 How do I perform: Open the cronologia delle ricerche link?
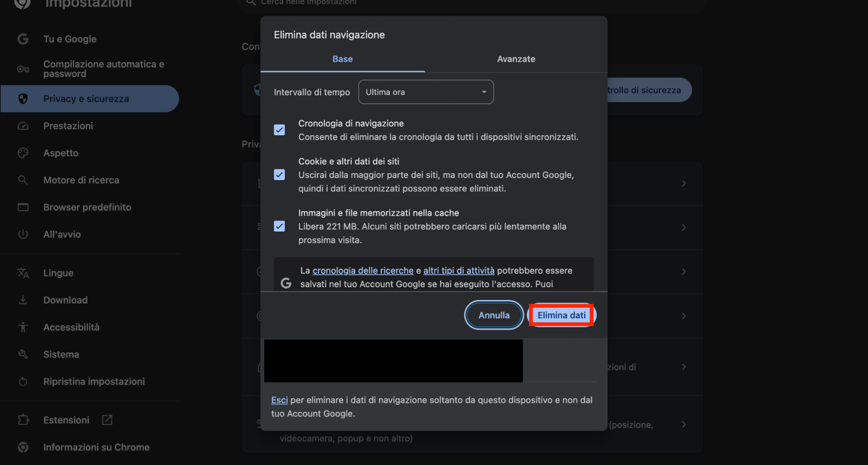(363, 270)
